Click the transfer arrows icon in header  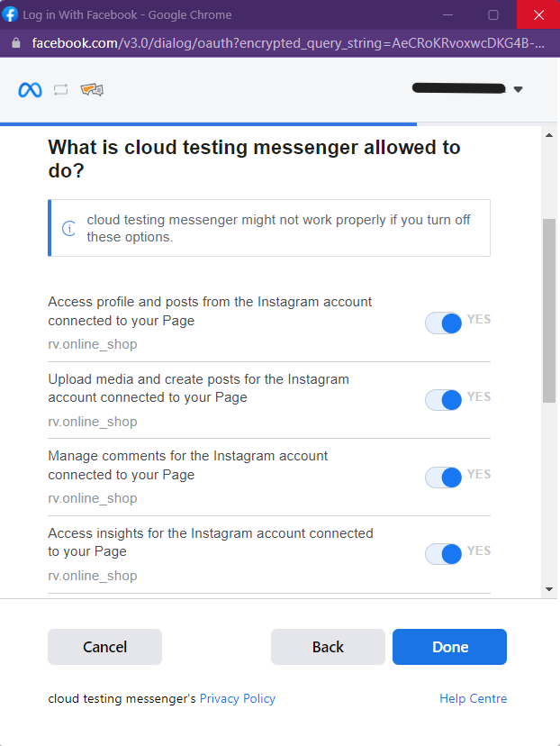pos(61,89)
